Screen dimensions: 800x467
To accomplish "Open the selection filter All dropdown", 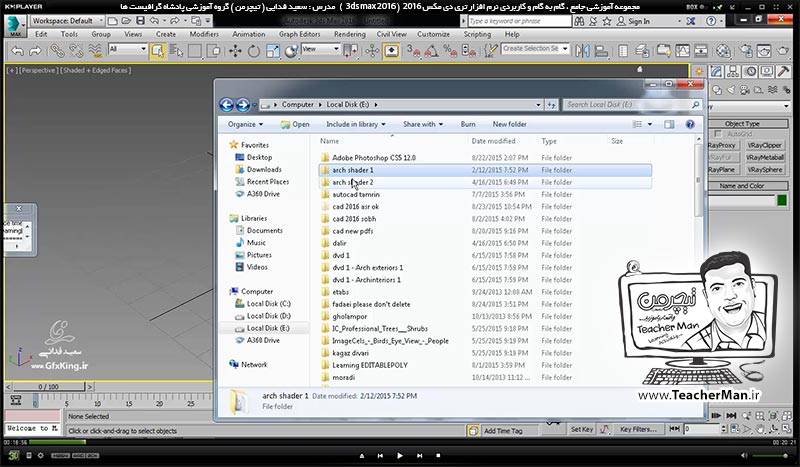I will click(128, 49).
